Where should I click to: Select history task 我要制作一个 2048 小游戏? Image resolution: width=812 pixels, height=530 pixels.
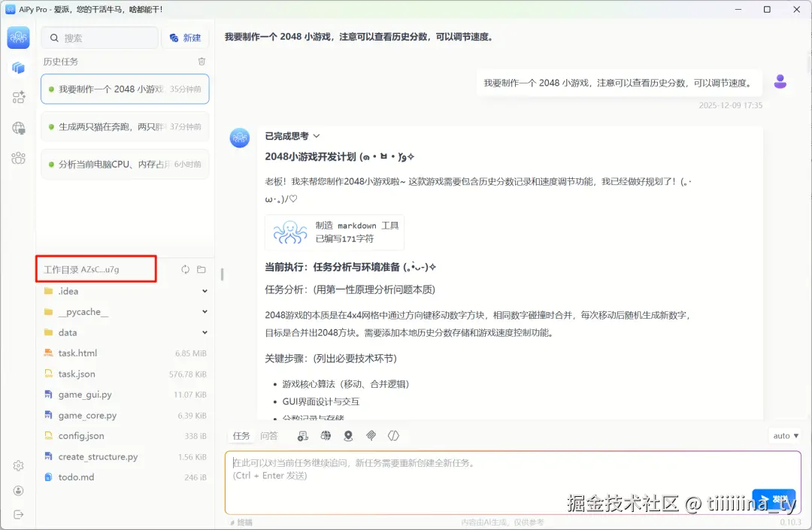[x=125, y=89]
